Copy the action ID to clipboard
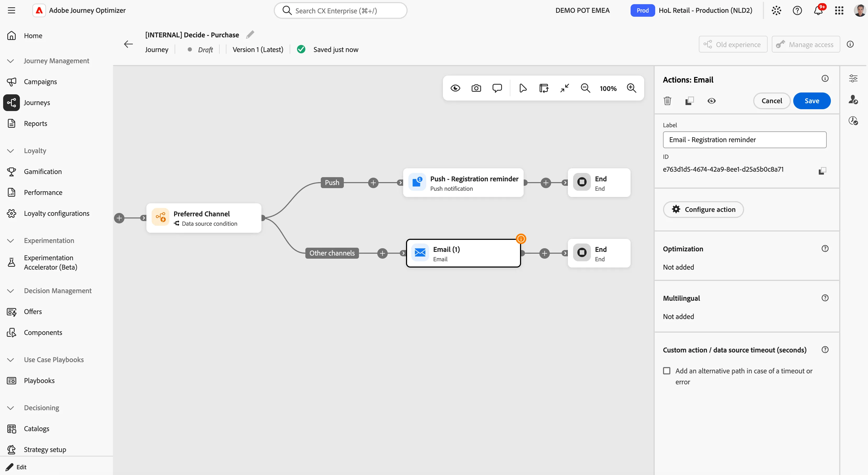 (x=822, y=171)
